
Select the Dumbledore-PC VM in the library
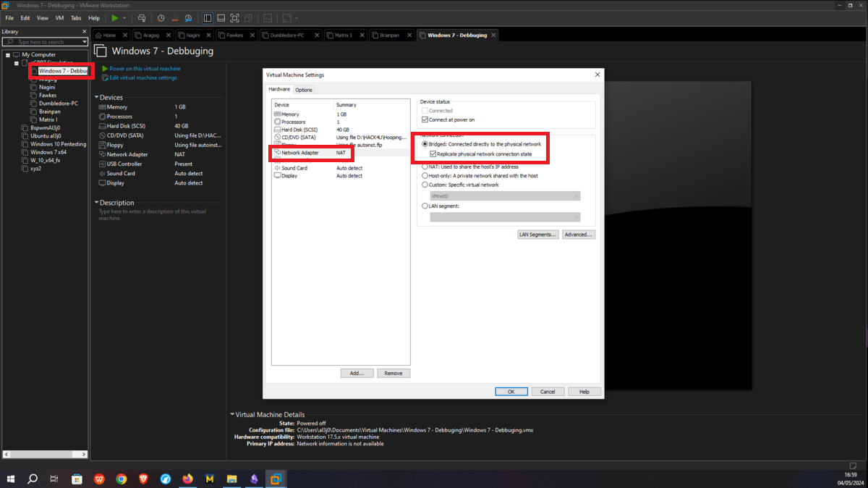click(x=58, y=104)
